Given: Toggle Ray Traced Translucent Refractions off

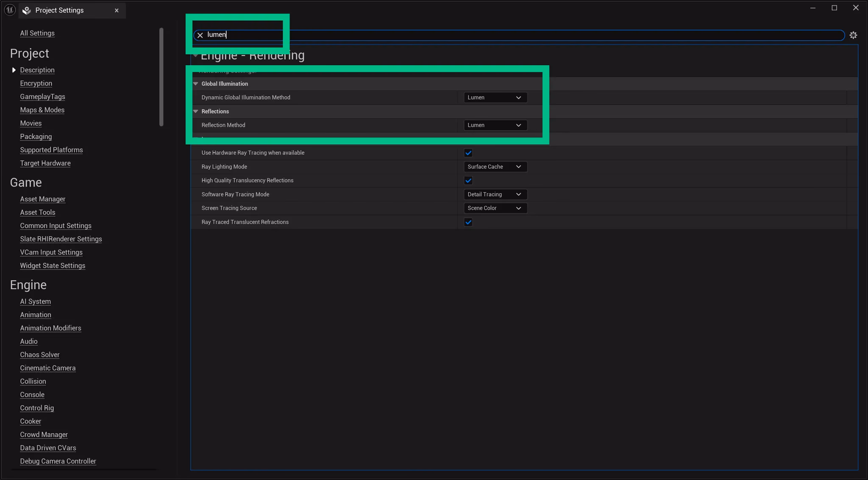Looking at the screenshot, I should (x=468, y=222).
